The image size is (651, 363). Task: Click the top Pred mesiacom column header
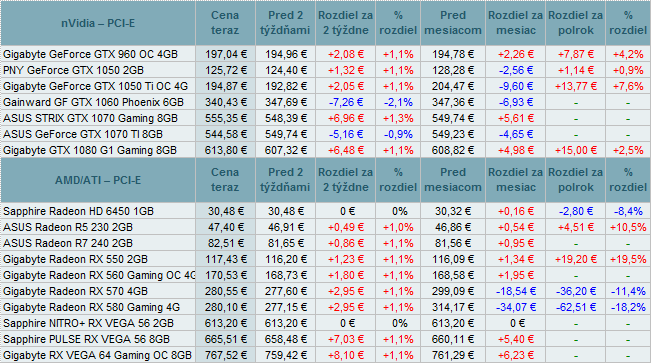tap(453, 23)
